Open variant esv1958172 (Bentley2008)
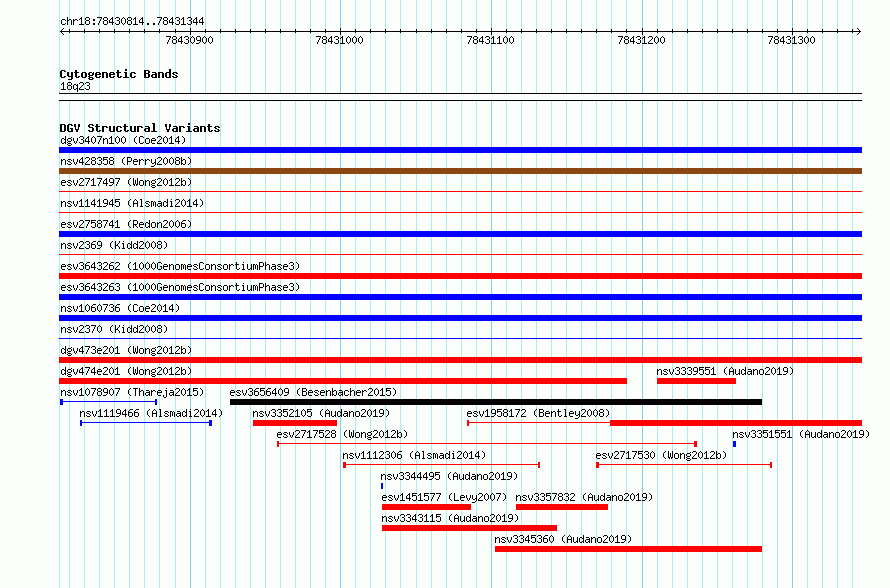 (538, 413)
